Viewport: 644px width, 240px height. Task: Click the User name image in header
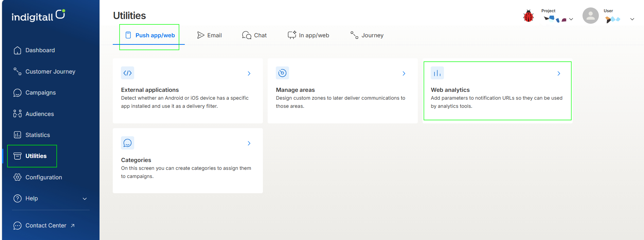click(613, 19)
